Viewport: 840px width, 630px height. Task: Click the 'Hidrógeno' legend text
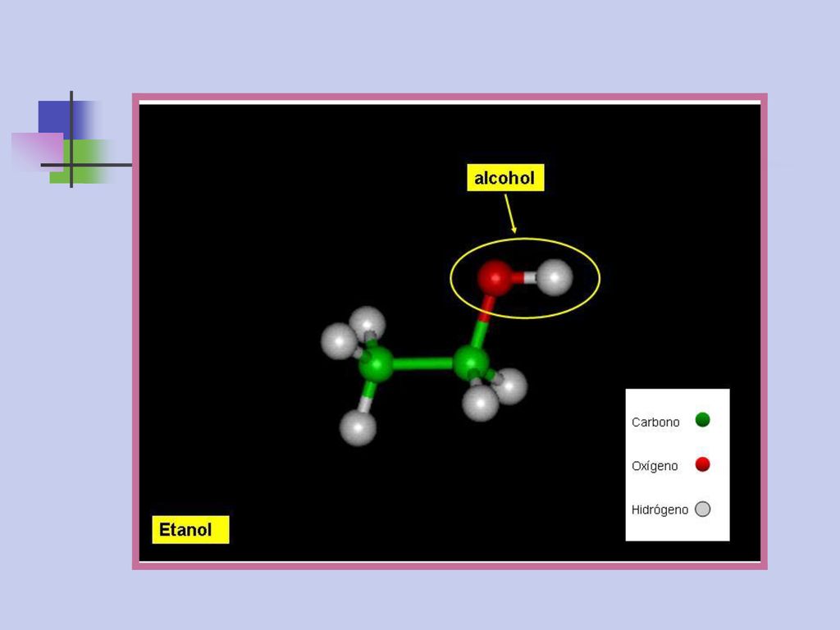coord(660,509)
